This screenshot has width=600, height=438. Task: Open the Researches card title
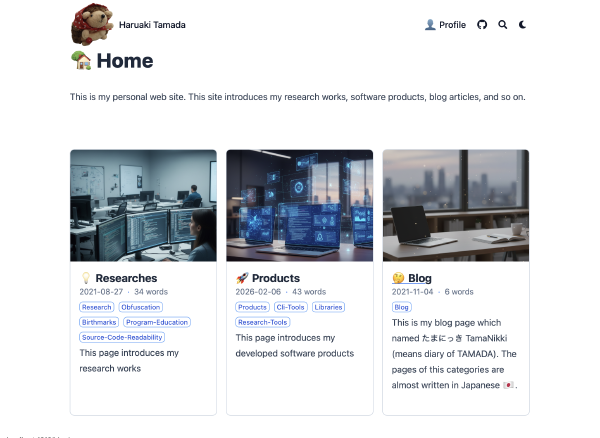126,278
